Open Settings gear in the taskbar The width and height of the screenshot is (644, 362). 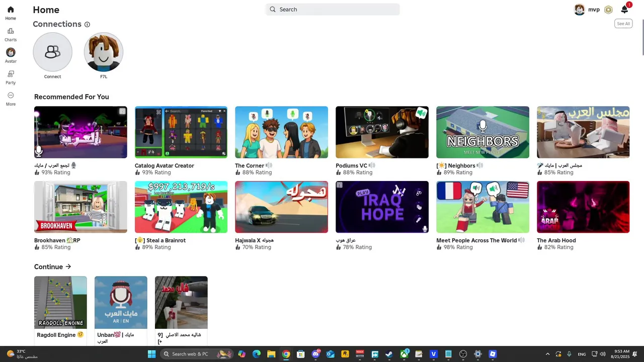478,354
